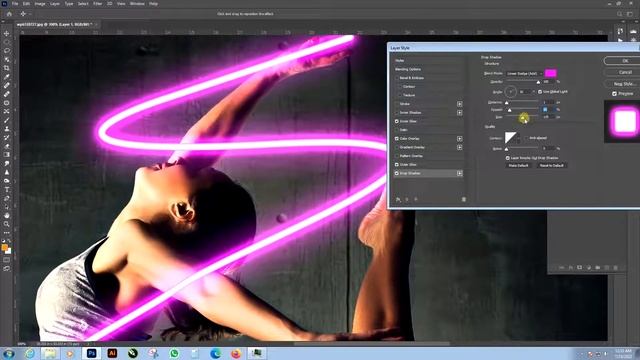Image resolution: width=640 pixels, height=360 pixels.
Task: Select the Crop tool
Action: click(7, 68)
